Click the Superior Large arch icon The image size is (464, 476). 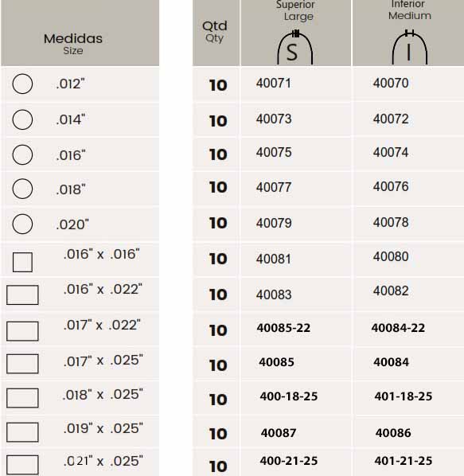coord(295,47)
